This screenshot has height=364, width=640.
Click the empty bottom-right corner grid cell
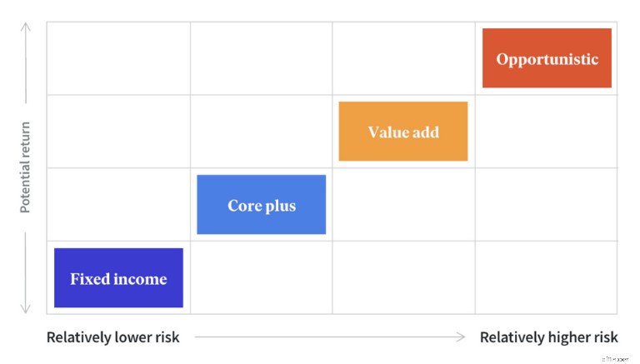tap(546, 277)
